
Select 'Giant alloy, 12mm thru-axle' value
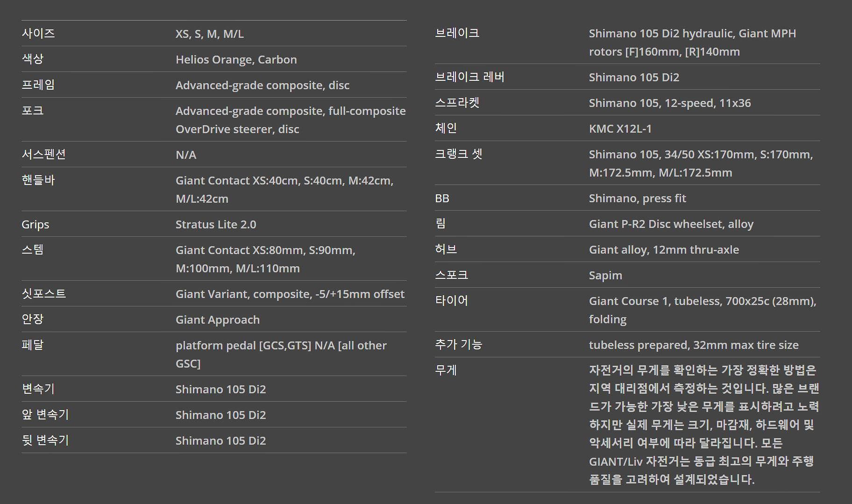[x=664, y=249]
